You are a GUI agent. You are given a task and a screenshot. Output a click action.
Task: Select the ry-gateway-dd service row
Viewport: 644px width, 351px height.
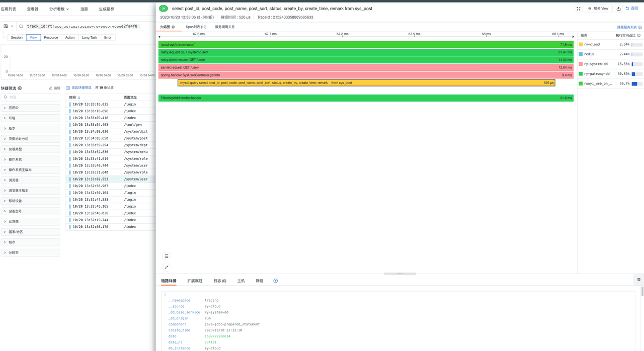[x=611, y=74]
